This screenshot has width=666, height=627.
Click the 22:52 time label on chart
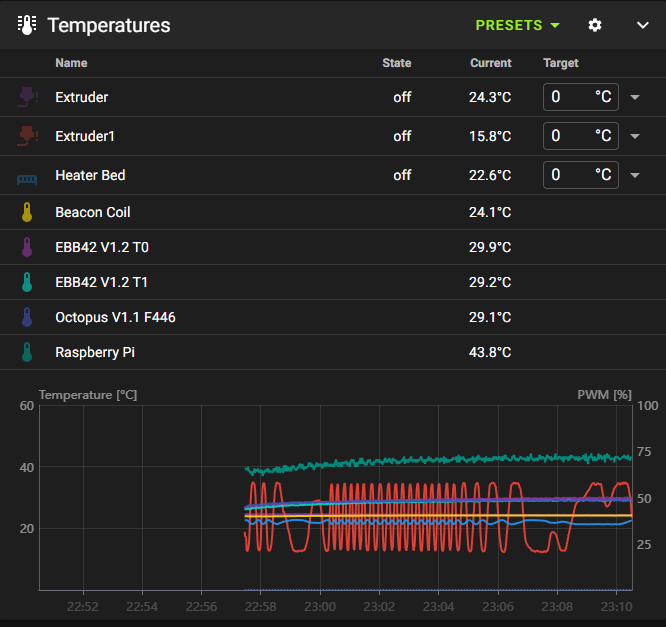(82, 607)
